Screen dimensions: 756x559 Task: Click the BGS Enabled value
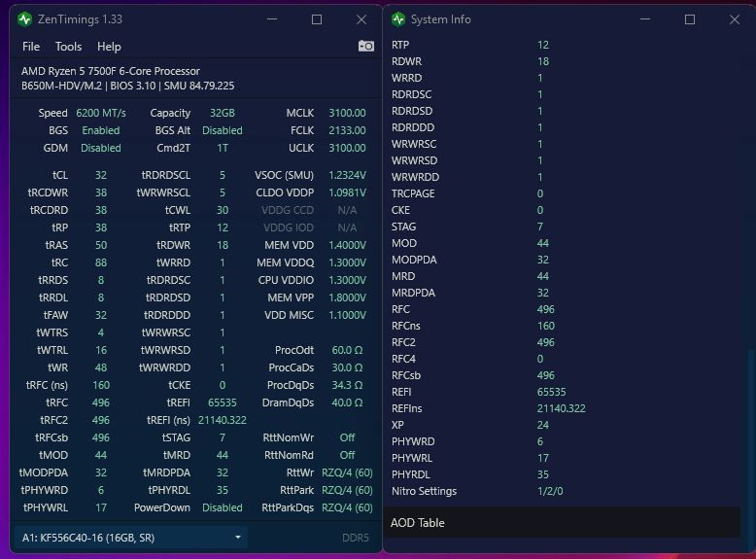click(x=101, y=130)
